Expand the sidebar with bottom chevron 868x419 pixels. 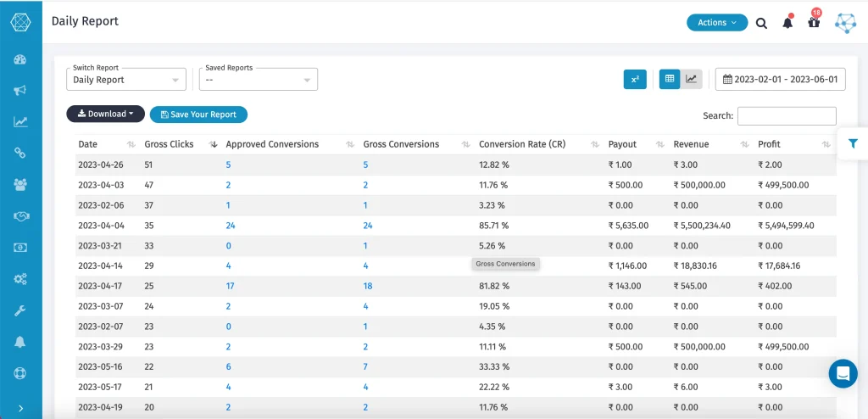pyautogui.click(x=20, y=408)
